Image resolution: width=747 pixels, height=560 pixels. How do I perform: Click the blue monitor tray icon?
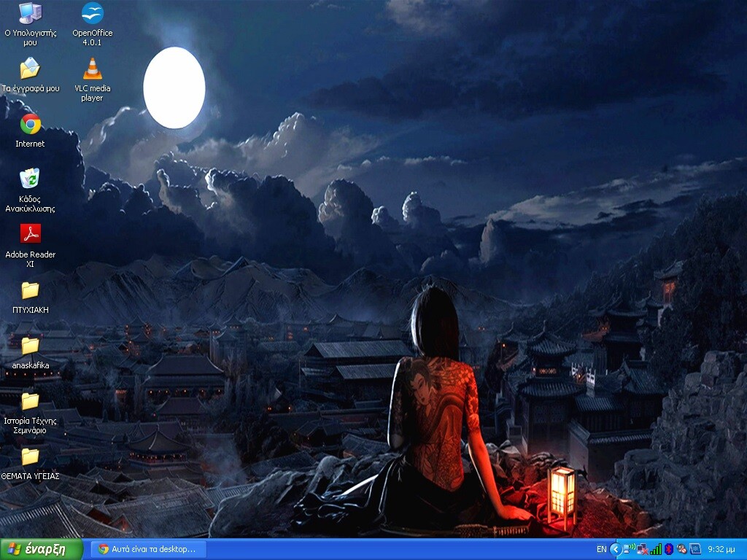[695, 549]
